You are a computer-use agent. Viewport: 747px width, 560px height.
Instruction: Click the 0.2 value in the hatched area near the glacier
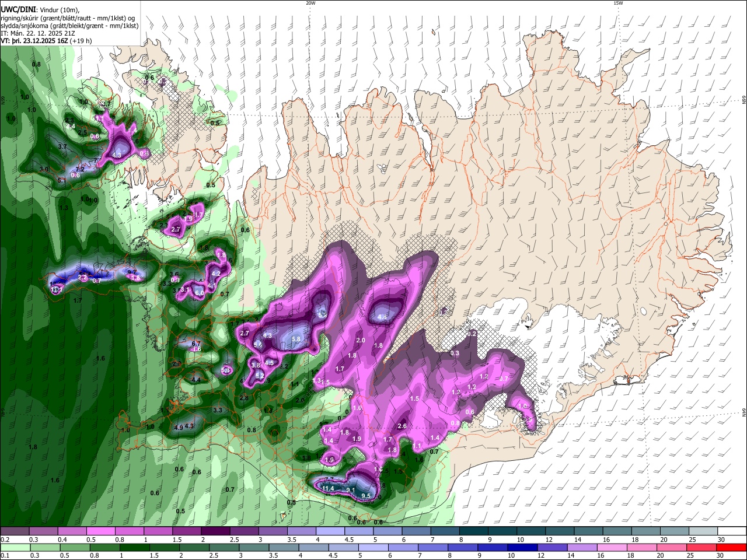[472, 334]
